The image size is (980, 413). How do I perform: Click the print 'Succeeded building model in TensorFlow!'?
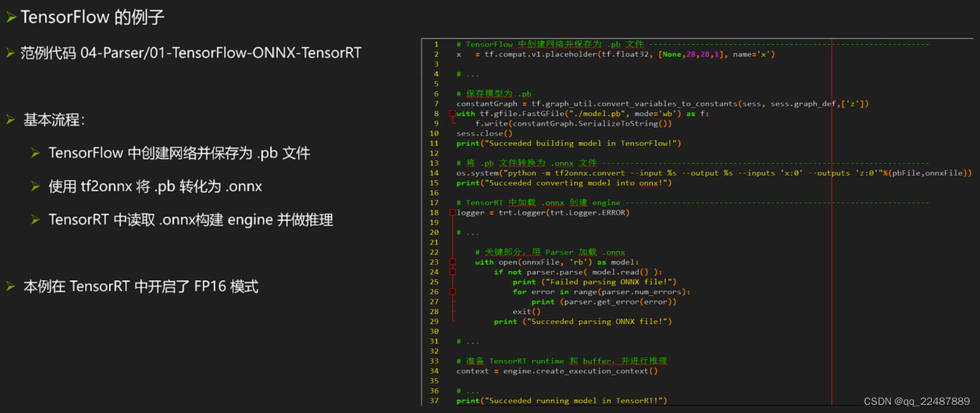click(569, 143)
